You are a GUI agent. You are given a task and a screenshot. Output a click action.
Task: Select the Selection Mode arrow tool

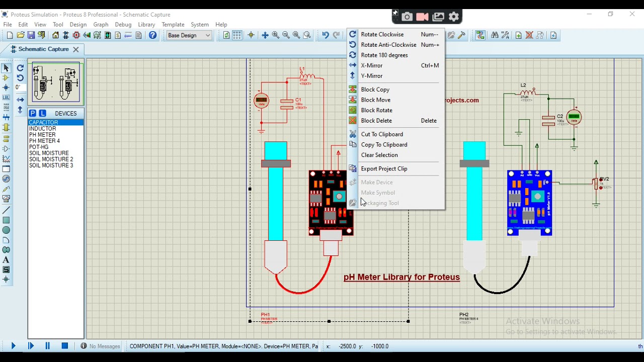pyautogui.click(x=6, y=68)
